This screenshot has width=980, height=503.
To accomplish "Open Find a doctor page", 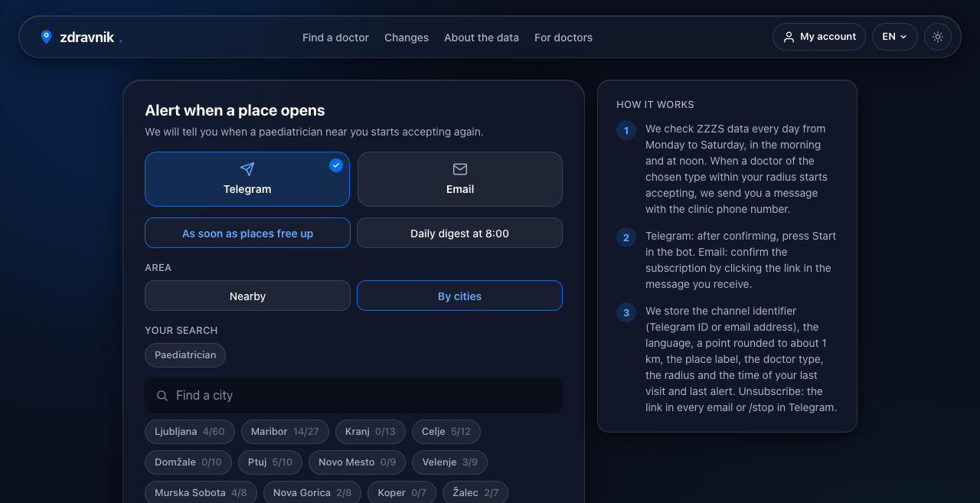I will pos(335,38).
